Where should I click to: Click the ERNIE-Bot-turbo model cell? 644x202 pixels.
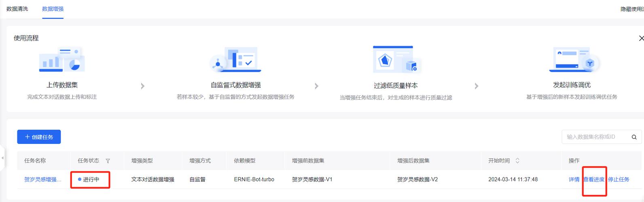[254, 179]
